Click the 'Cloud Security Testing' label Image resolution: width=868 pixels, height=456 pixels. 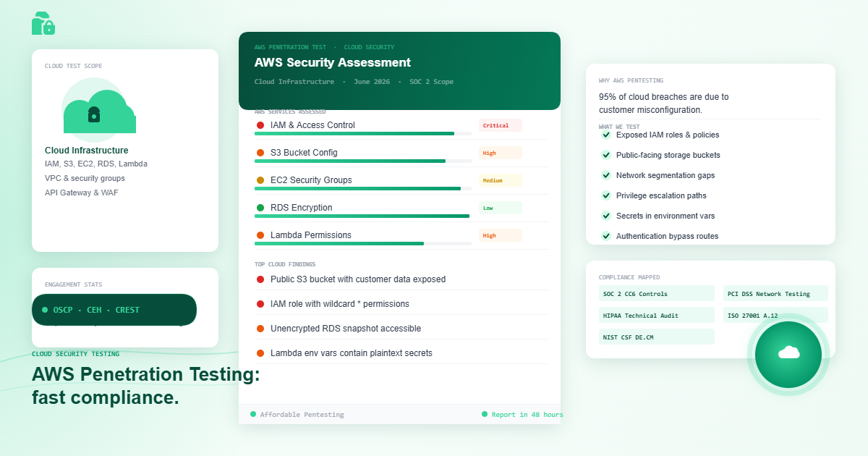point(76,354)
